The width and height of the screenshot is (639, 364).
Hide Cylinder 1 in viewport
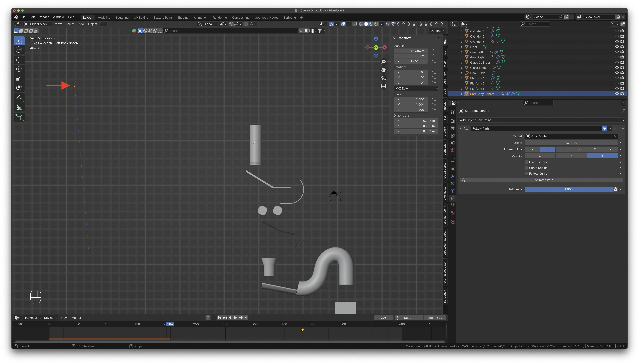(x=617, y=31)
